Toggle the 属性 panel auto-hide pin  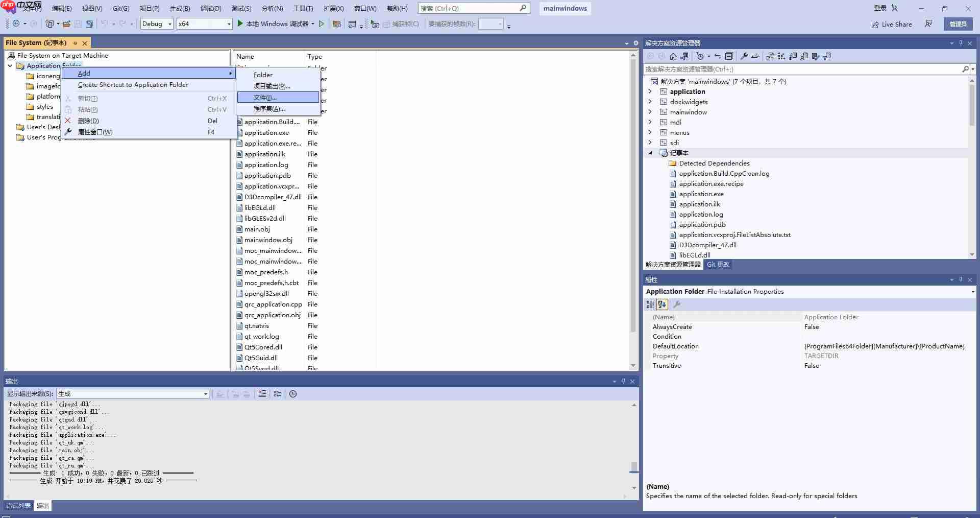(x=961, y=279)
